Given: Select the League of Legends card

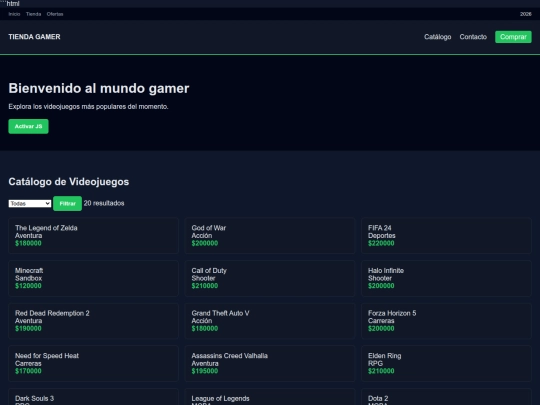Looking at the screenshot, I should [270, 397].
